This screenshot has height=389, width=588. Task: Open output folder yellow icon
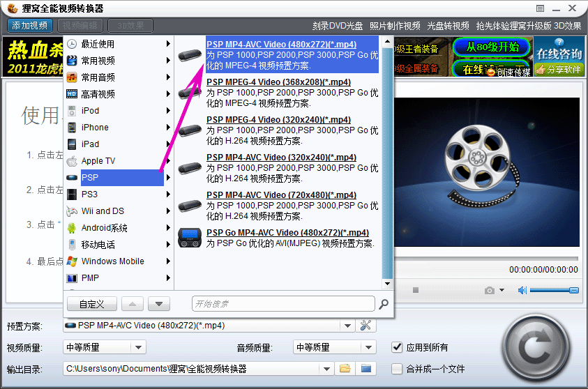click(345, 369)
